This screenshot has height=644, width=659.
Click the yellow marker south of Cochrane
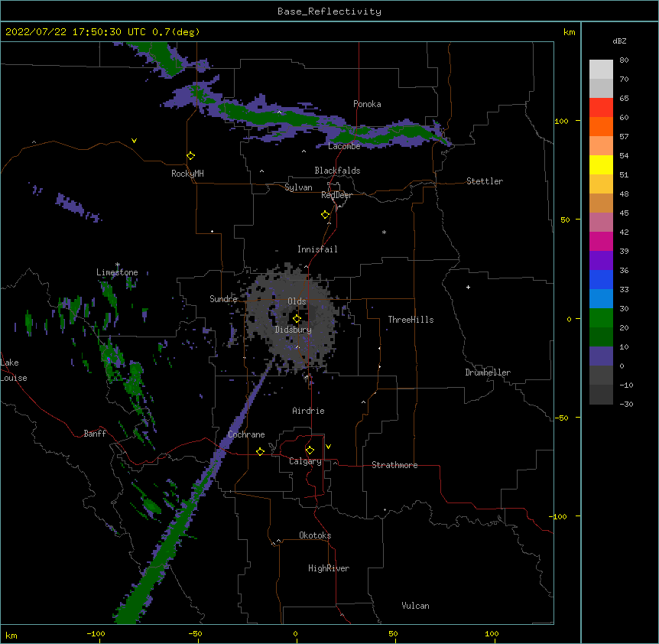coord(260,451)
